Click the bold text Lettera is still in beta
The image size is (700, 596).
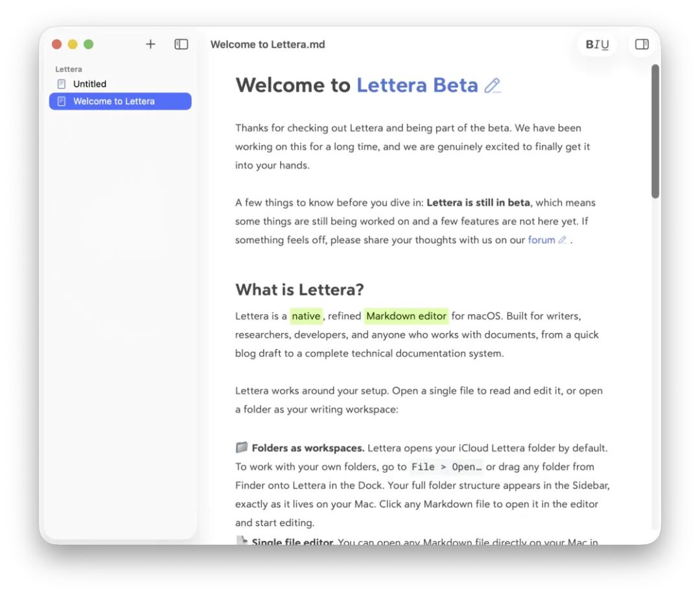tap(478, 203)
